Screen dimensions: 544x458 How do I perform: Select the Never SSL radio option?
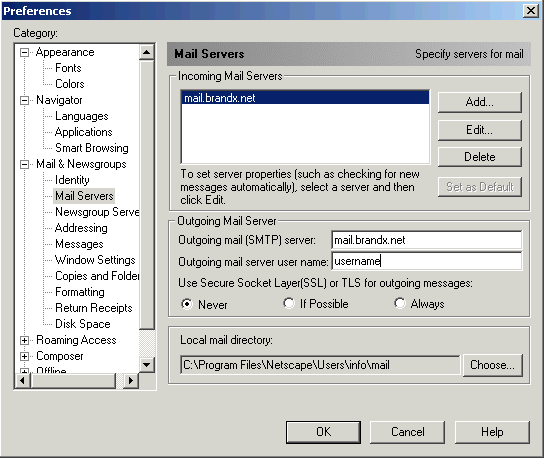187,304
